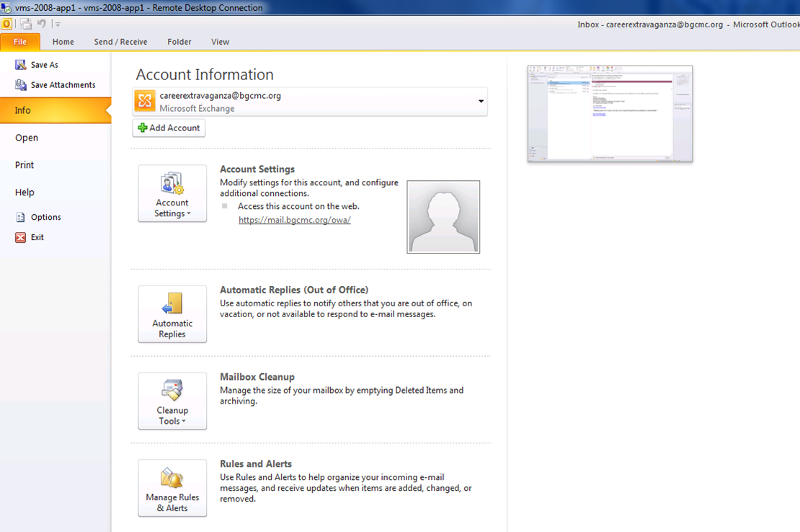The image size is (800, 532).
Task: Click the Mailbox Cleanup heading
Action: point(257,377)
